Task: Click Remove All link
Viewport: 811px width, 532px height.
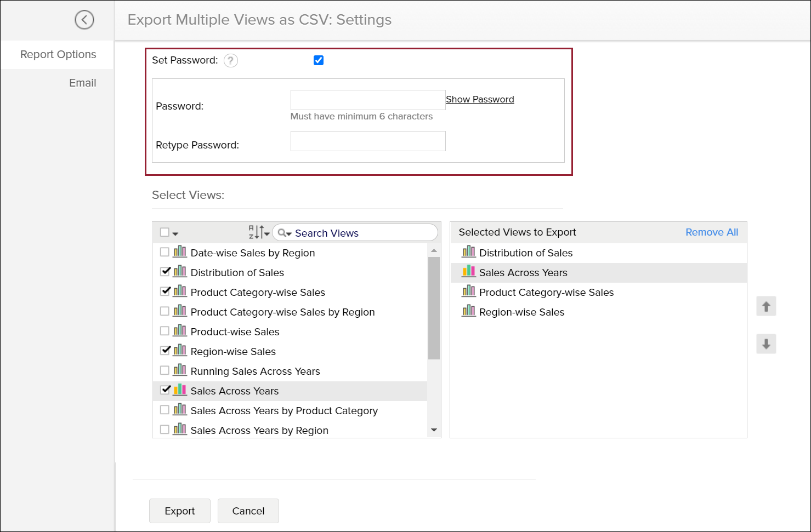Action: [x=712, y=232]
